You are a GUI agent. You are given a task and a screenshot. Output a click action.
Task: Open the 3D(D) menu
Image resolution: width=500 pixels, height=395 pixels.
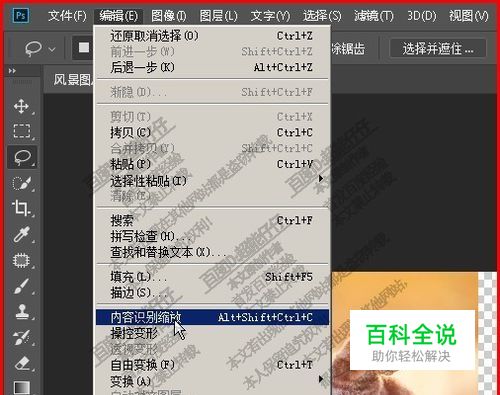(421, 16)
